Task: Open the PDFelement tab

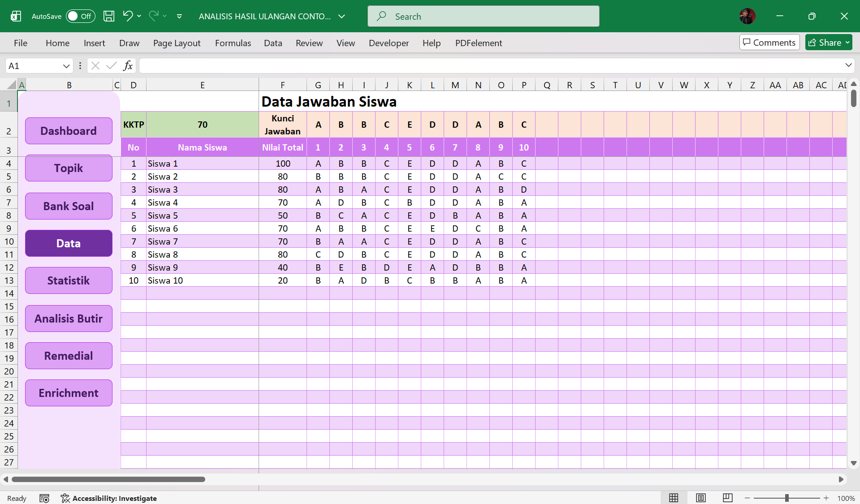Action: tap(478, 43)
